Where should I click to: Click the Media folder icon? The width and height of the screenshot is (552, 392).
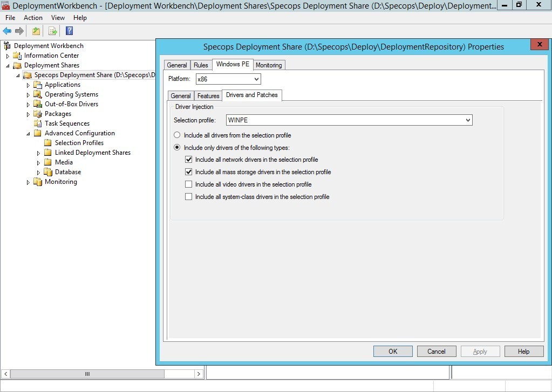(48, 162)
